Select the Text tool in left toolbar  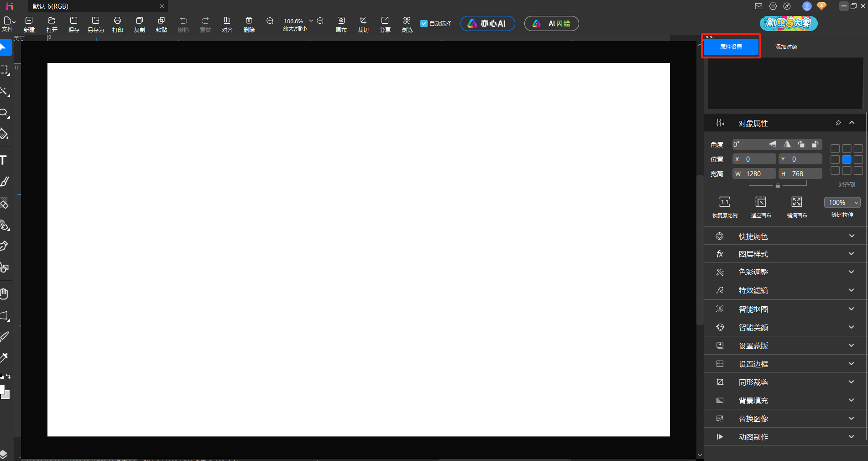[4, 160]
